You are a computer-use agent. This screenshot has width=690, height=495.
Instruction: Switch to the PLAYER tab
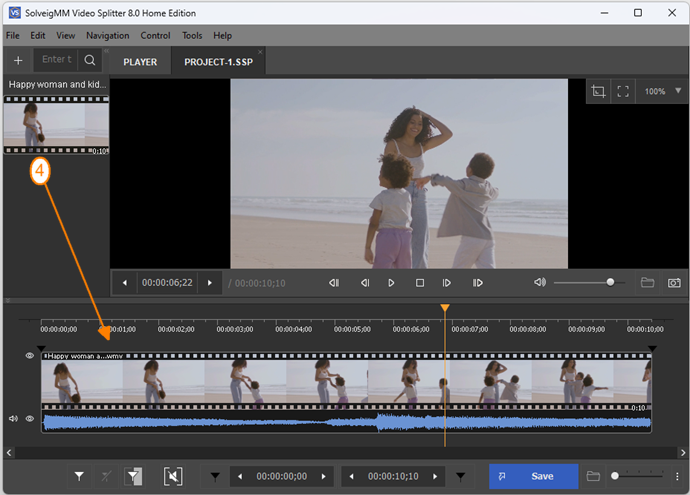(x=140, y=62)
